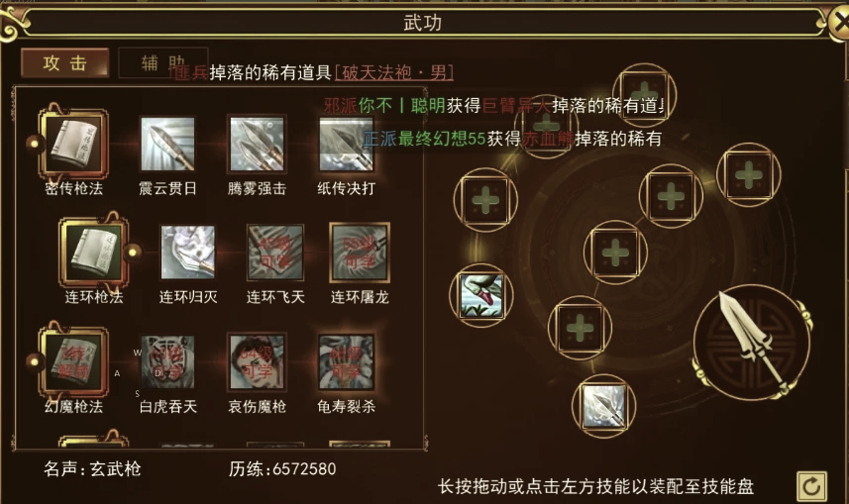Screen dimensions: 849x504
Task: Click the large spear attack button
Action: 752,344
